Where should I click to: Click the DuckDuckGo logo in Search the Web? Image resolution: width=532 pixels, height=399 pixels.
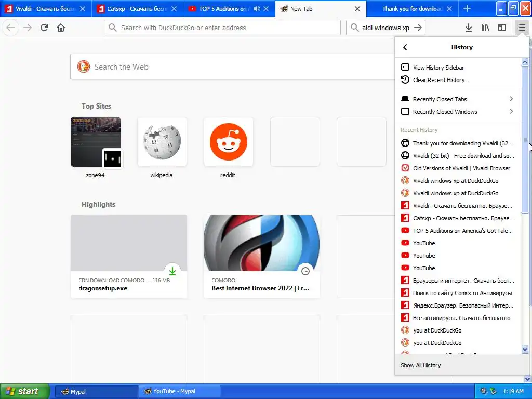coord(83,67)
